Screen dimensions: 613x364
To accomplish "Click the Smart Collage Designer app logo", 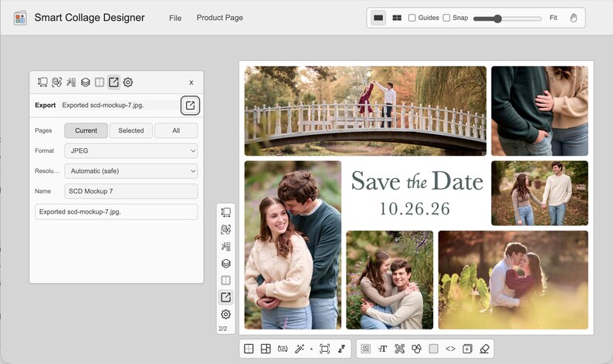I will tap(20, 18).
